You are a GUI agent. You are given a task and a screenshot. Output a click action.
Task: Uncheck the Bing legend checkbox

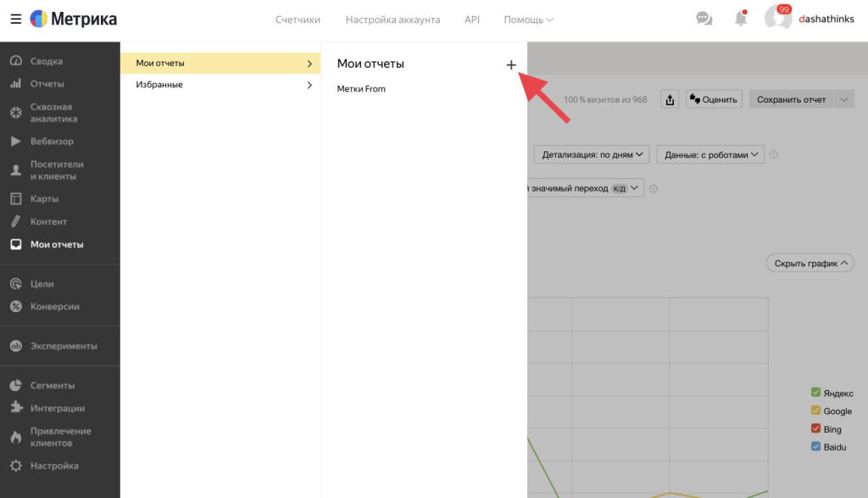pos(815,429)
